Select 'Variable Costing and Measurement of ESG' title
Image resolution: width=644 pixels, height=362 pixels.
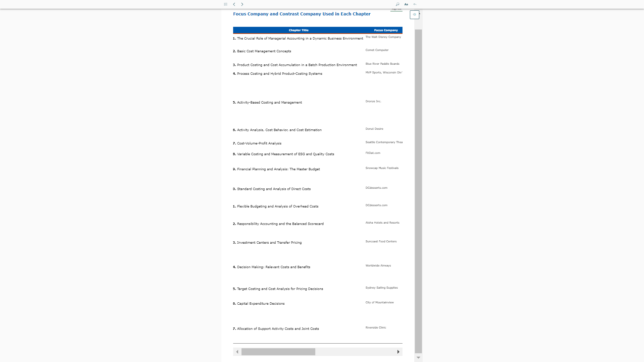[285, 154]
